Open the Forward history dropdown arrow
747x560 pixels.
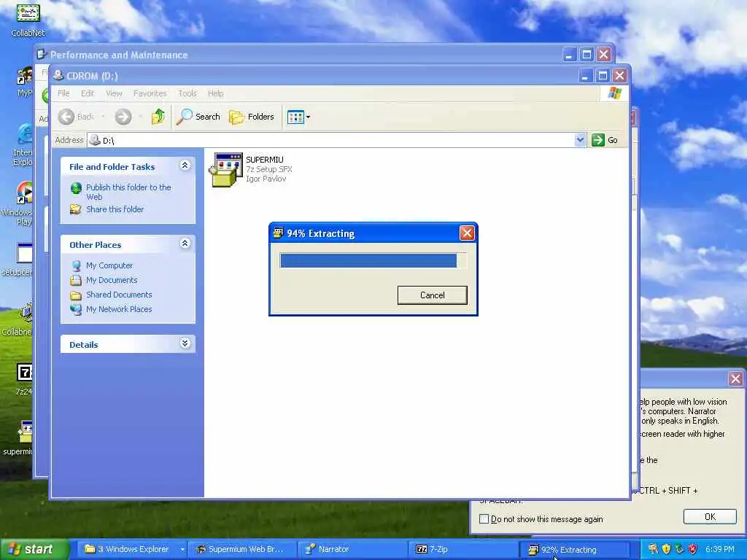140,117
